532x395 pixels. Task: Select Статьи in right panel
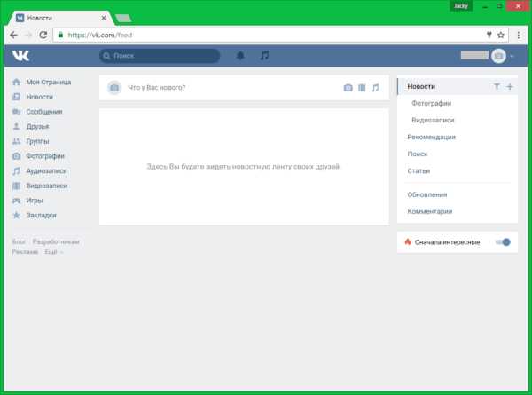[x=419, y=170]
